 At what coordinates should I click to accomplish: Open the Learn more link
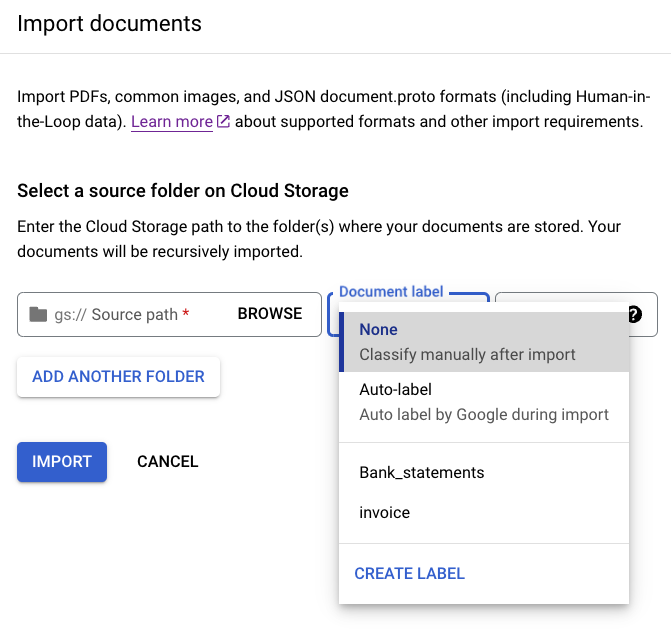(x=171, y=122)
